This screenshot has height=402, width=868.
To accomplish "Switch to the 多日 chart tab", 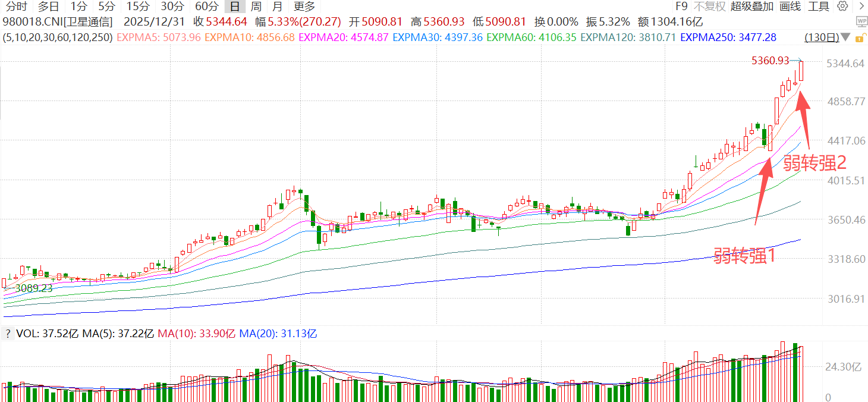I will point(48,7).
